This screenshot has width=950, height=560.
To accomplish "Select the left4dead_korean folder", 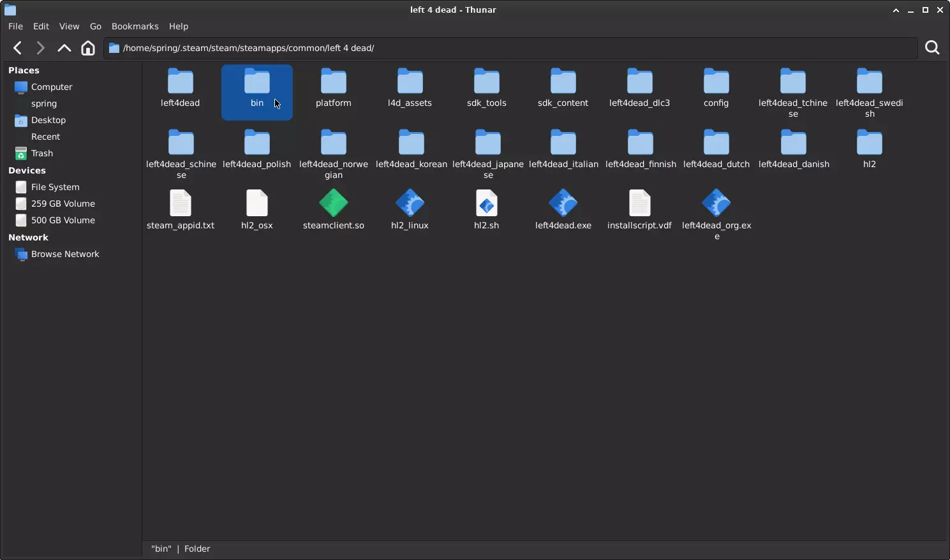I will (412, 149).
